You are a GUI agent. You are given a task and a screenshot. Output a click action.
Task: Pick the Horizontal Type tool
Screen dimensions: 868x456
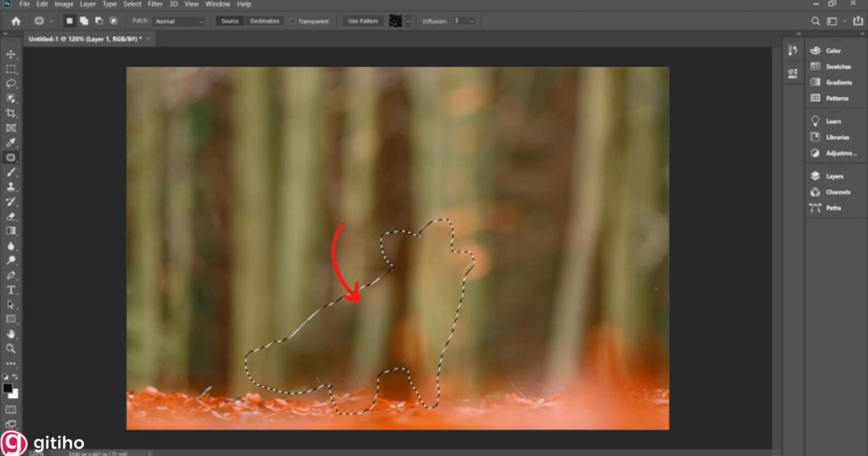click(10, 290)
